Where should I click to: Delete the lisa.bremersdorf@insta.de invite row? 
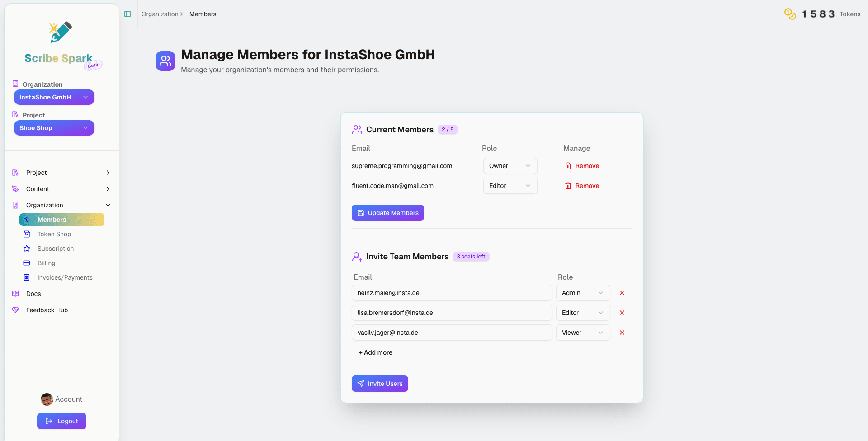pos(622,313)
